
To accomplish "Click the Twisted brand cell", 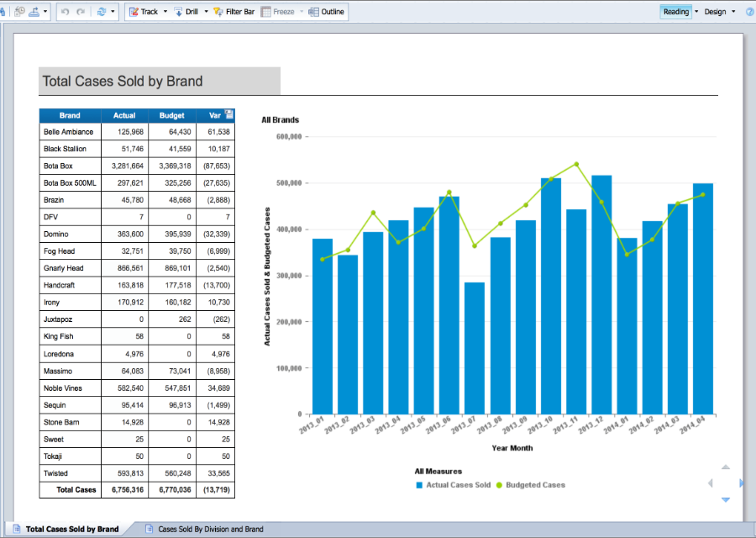I will click(x=70, y=473).
